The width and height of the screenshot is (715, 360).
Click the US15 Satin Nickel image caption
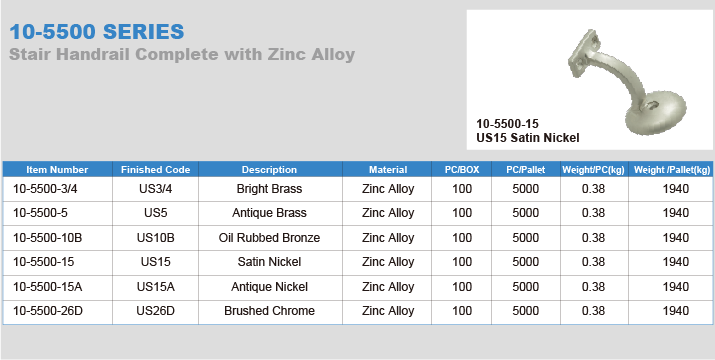tap(528, 137)
